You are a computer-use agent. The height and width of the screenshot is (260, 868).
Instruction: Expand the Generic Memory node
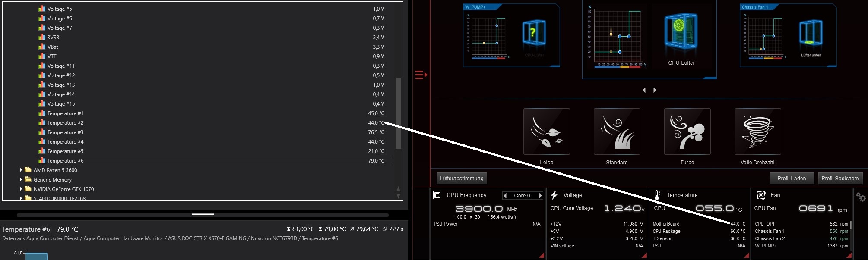[x=21, y=179]
